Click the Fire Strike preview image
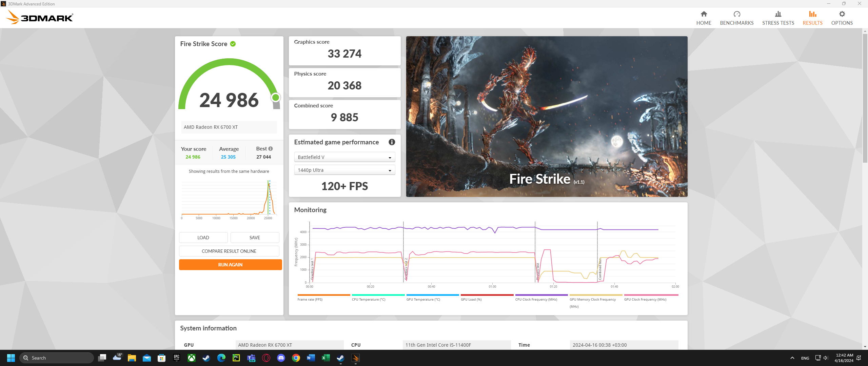The height and width of the screenshot is (366, 868). click(547, 117)
